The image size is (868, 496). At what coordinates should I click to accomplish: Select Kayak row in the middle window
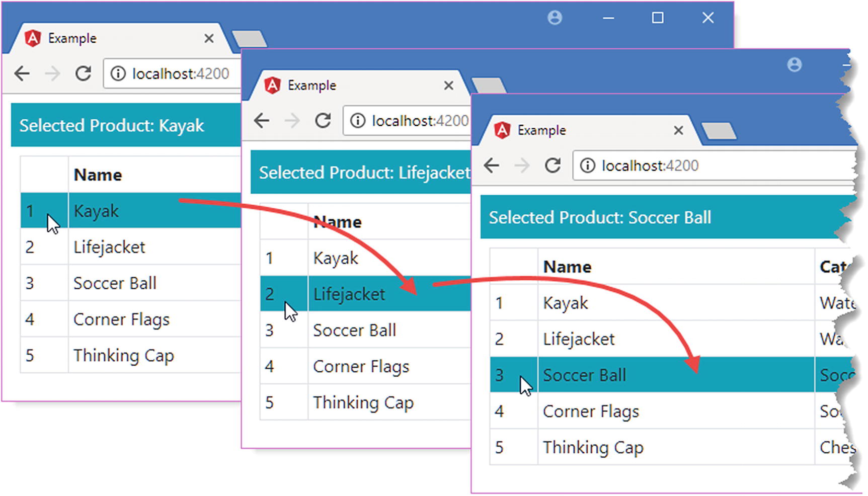coord(335,258)
